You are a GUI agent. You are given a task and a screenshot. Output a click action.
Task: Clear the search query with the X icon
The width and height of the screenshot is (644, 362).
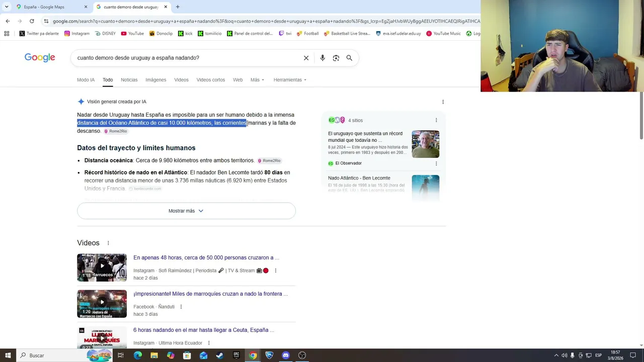(306, 58)
